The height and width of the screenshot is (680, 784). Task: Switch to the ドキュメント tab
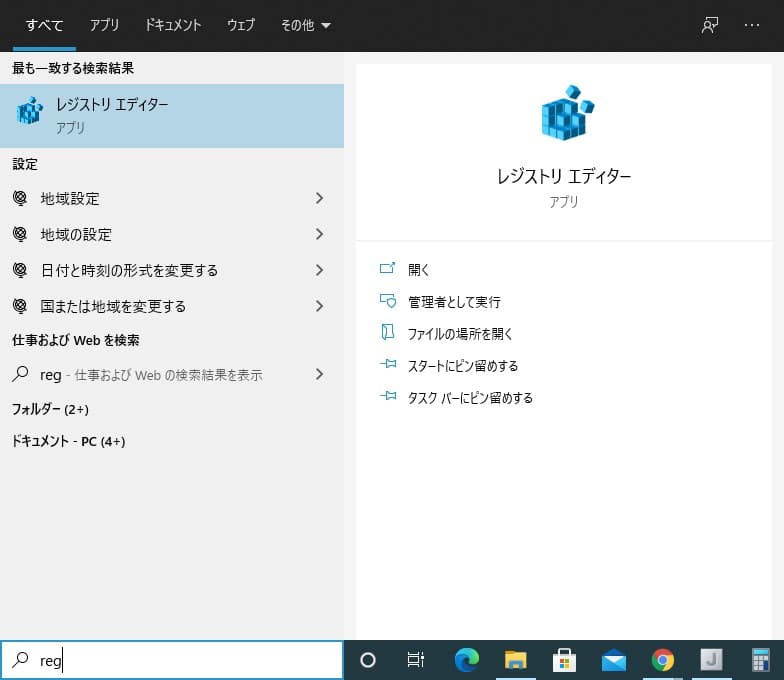[x=172, y=25]
